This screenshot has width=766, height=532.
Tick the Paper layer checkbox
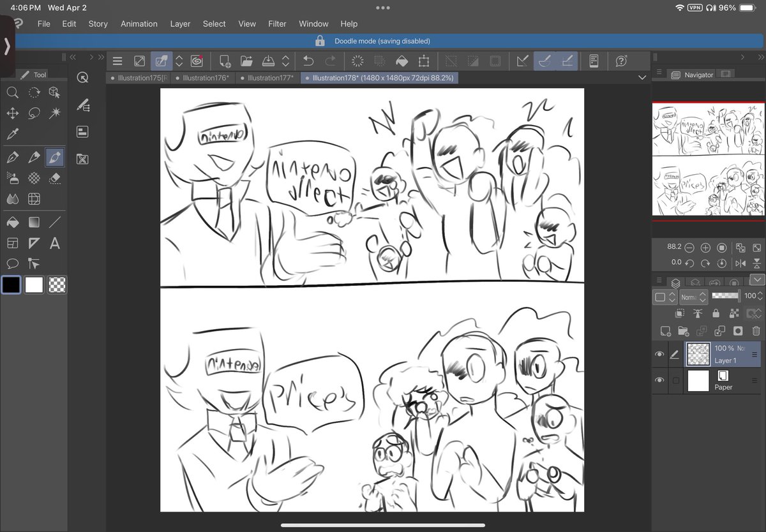click(x=675, y=381)
